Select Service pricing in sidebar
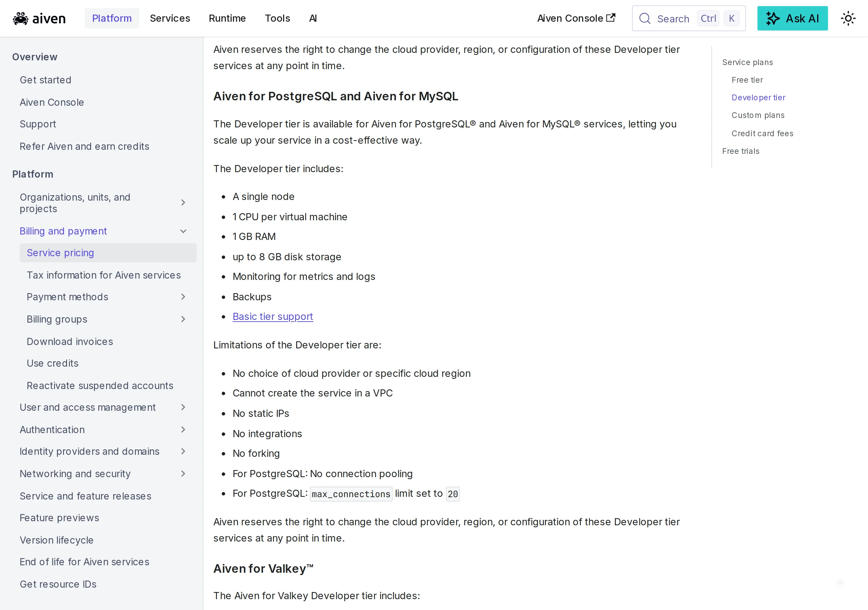The image size is (868, 610). click(x=108, y=253)
